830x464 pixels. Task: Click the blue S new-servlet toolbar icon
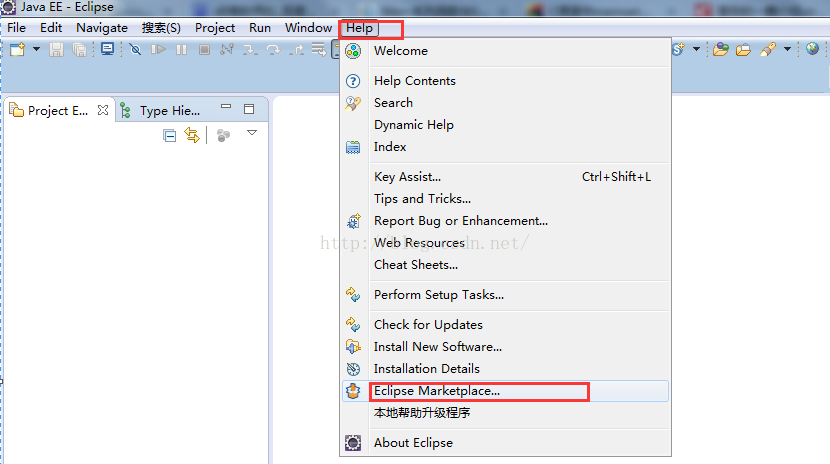[679, 49]
